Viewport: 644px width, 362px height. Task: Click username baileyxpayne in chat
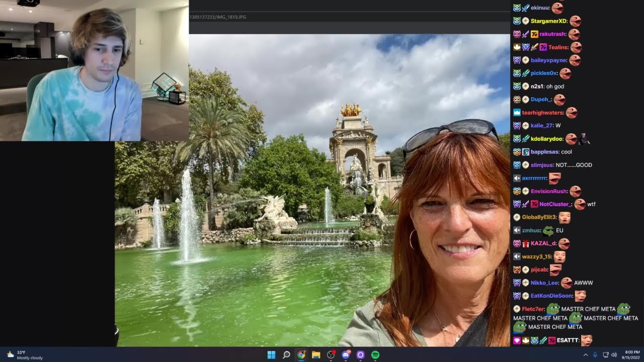point(548,60)
